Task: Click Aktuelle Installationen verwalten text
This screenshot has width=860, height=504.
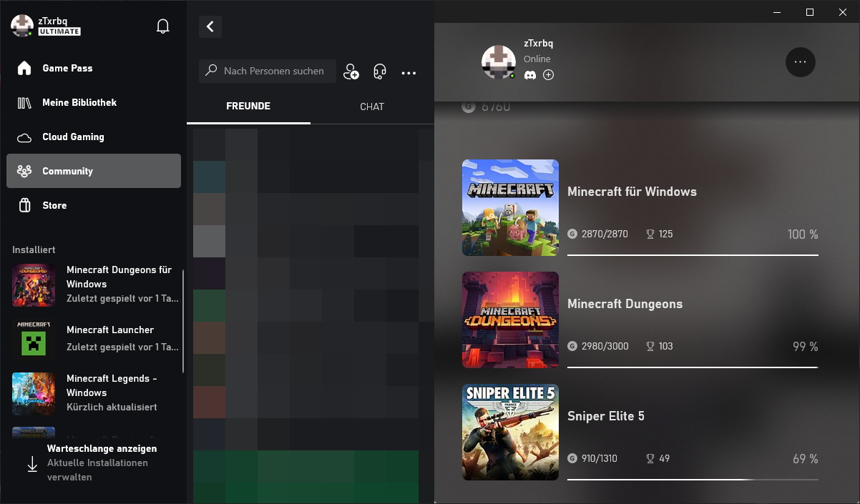Action: click(97, 470)
